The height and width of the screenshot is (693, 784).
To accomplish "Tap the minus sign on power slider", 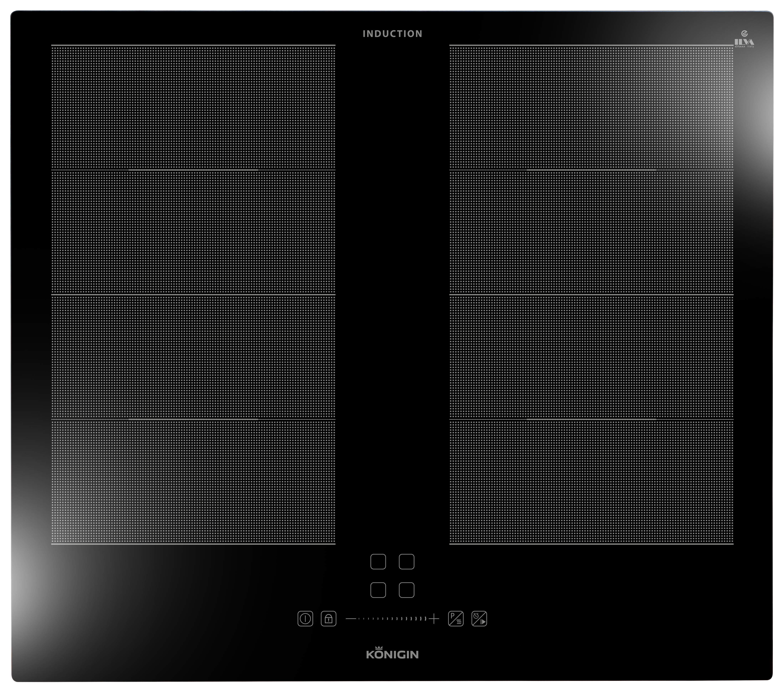I will [x=351, y=619].
